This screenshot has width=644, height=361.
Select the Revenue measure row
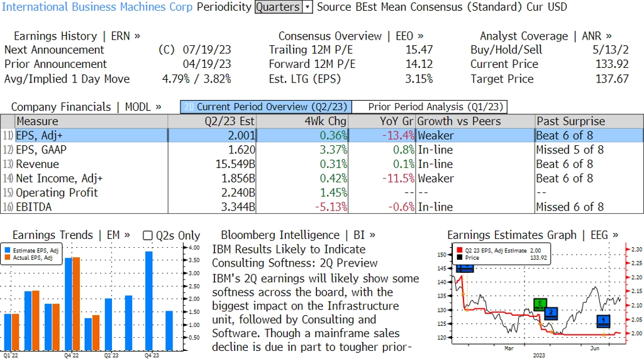pyautogui.click(x=322, y=164)
